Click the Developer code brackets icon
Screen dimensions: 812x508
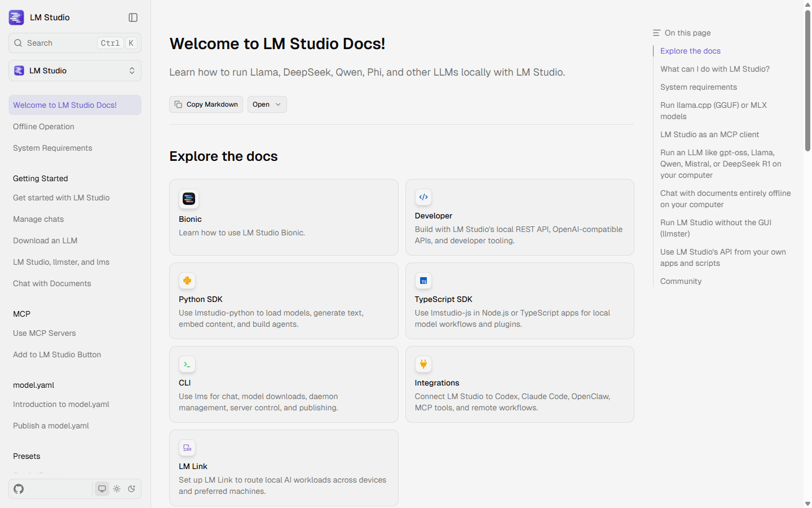coord(423,197)
